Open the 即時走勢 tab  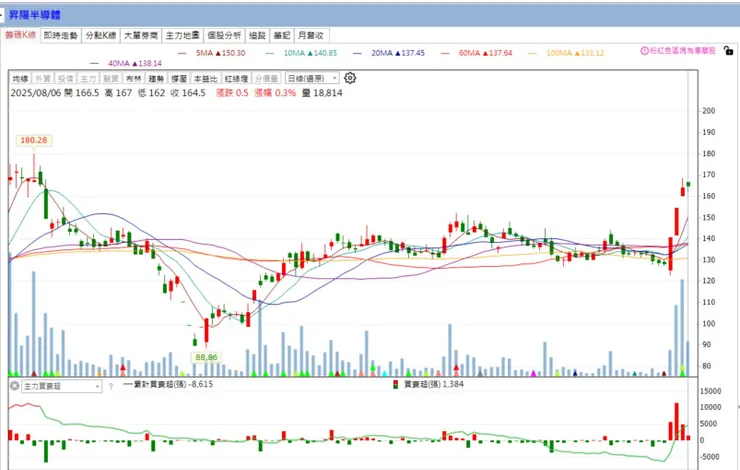click(60, 35)
